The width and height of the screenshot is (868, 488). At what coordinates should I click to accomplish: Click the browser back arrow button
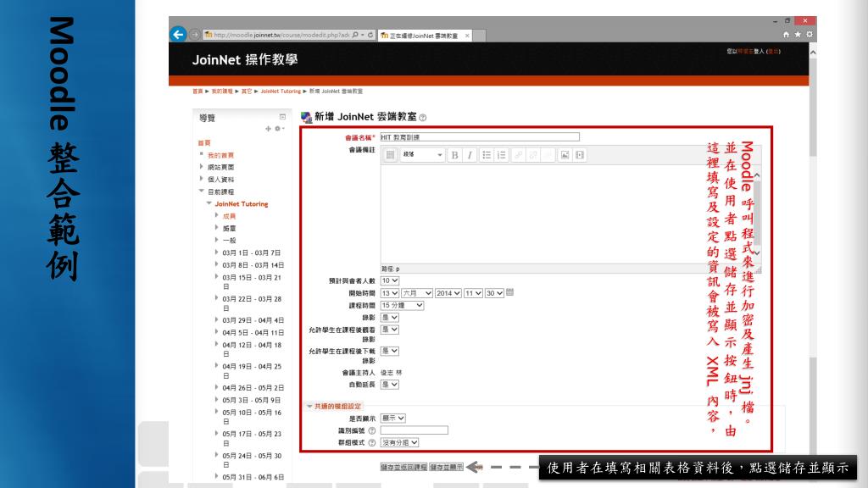click(178, 34)
